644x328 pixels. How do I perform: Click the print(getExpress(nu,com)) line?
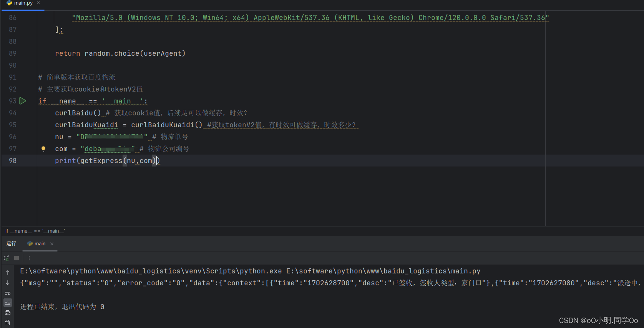[x=107, y=161]
